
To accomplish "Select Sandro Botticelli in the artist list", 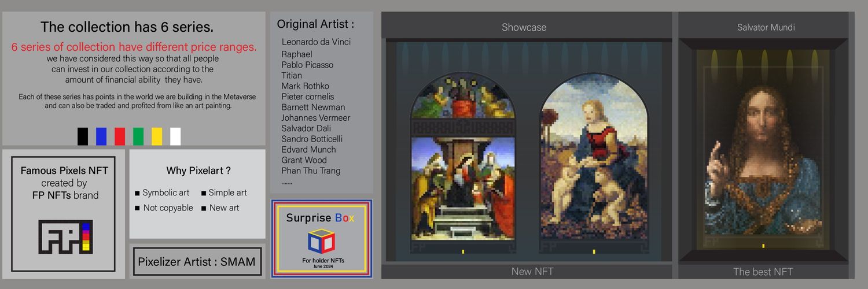I will click(312, 139).
